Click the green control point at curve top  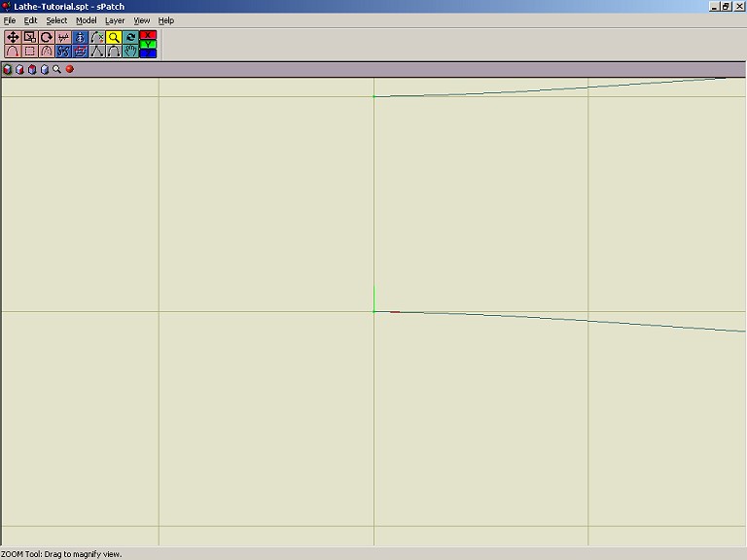tap(373, 96)
